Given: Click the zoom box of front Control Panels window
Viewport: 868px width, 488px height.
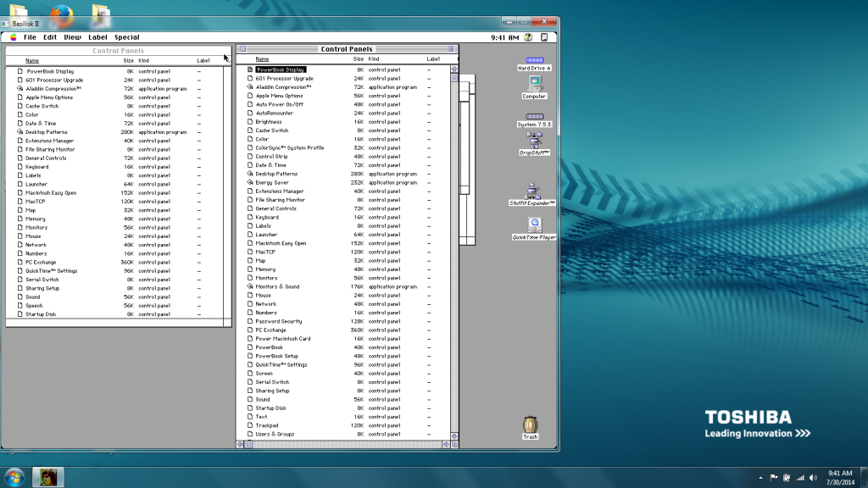Looking at the screenshot, I should click(x=451, y=48).
